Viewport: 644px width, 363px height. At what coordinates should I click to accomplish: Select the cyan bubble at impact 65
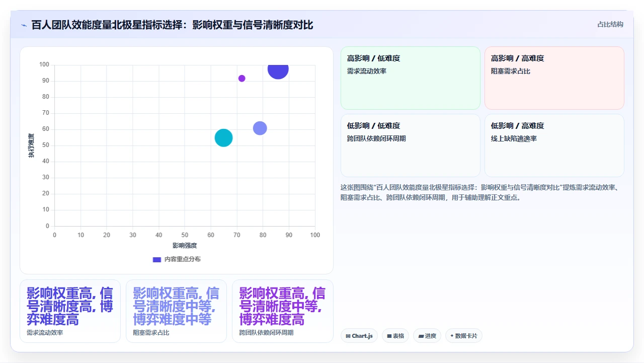tap(223, 138)
